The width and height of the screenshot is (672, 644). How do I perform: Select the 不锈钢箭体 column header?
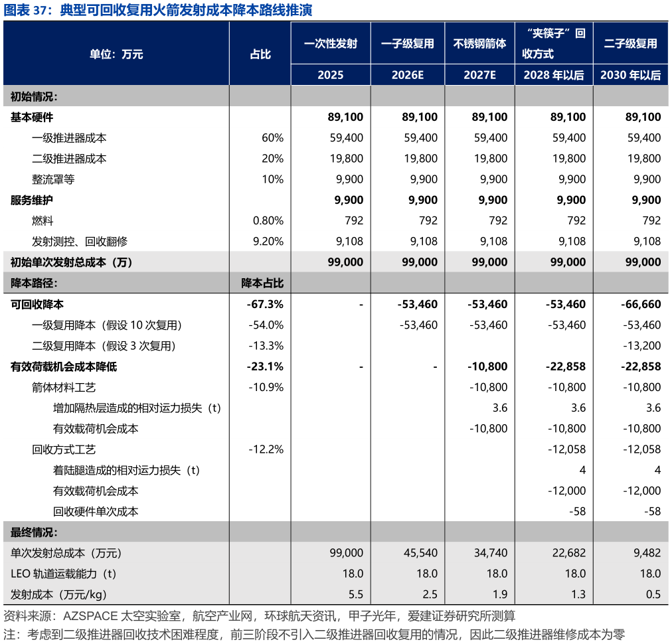coord(479,44)
